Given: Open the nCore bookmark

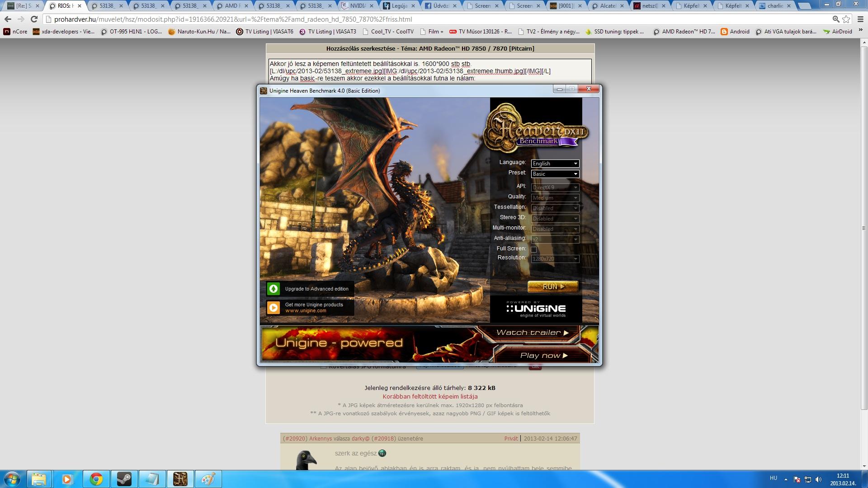Looking at the screenshot, I should [x=15, y=32].
